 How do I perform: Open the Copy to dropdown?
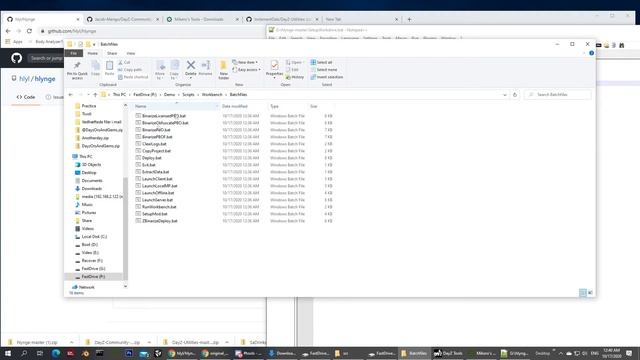[x=175, y=70]
